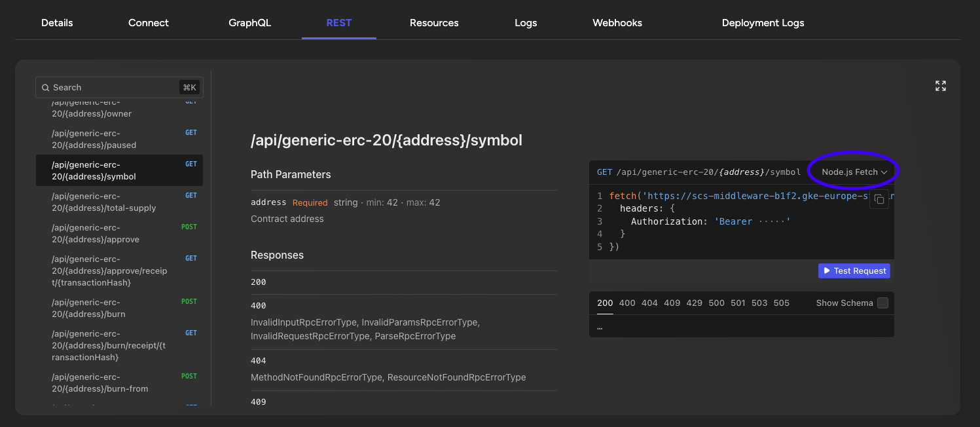This screenshot has width=980, height=427.
Task: Copy the fetch code snippet
Action: (x=879, y=199)
